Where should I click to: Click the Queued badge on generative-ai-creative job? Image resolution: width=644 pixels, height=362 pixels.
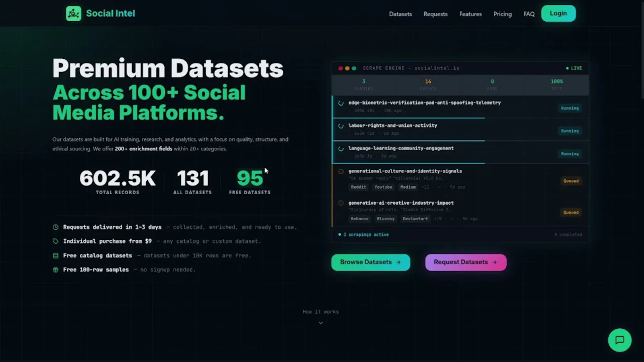click(x=571, y=212)
